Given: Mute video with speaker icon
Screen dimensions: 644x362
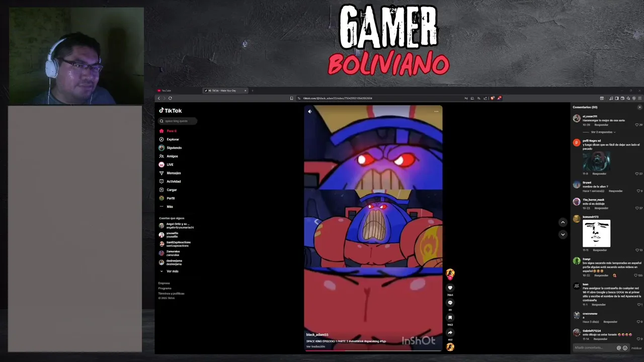Looking at the screenshot, I should coord(310,112).
